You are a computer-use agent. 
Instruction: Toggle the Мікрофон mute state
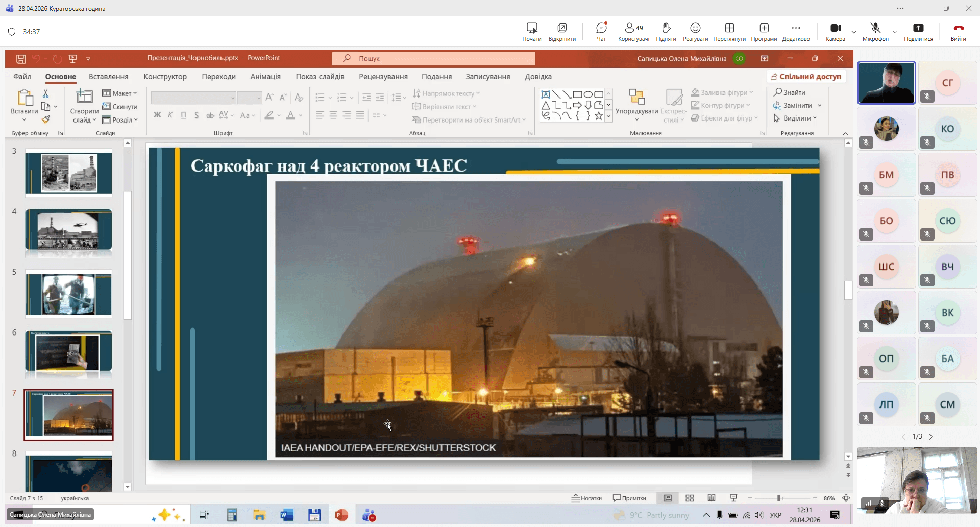point(875,29)
